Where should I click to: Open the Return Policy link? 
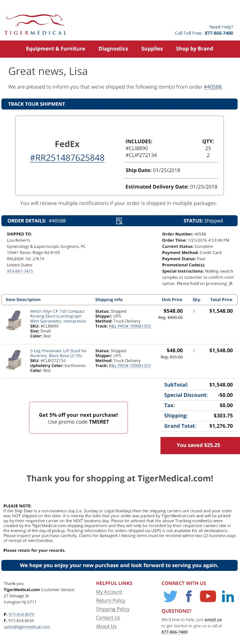111,600
